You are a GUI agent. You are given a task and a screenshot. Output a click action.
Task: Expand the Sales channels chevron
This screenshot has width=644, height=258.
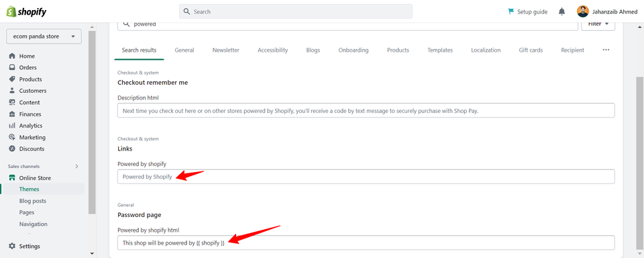click(76, 166)
